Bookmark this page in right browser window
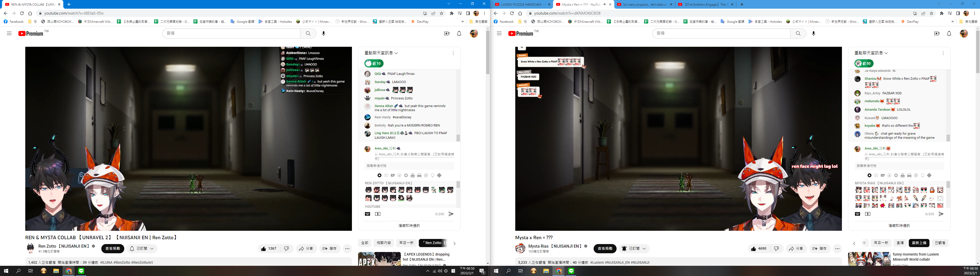The height and width of the screenshot is (276, 980). click(x=931, y=13)
